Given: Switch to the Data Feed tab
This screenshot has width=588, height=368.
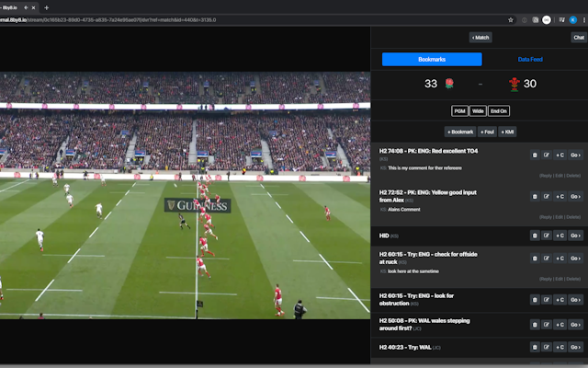Looking at the screenshot, I should click(530, 59).
